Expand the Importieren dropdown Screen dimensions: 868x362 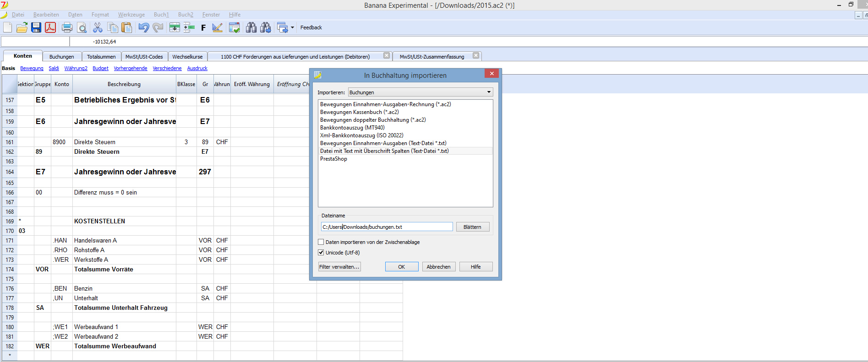(x=489, y=92)
